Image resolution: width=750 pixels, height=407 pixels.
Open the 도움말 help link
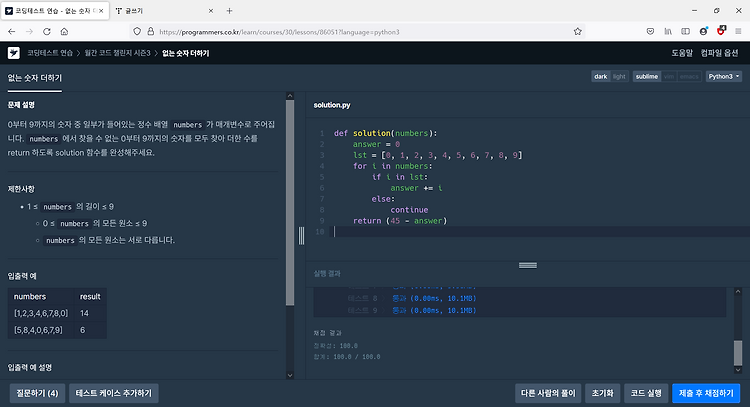pos(682,53)
